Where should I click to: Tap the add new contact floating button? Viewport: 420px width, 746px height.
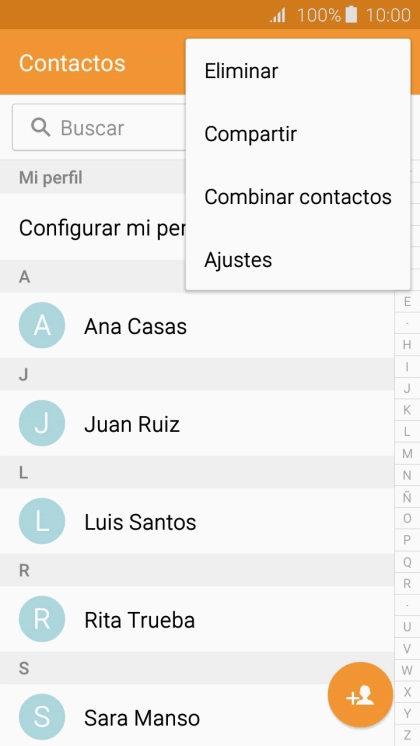(360, 695)
